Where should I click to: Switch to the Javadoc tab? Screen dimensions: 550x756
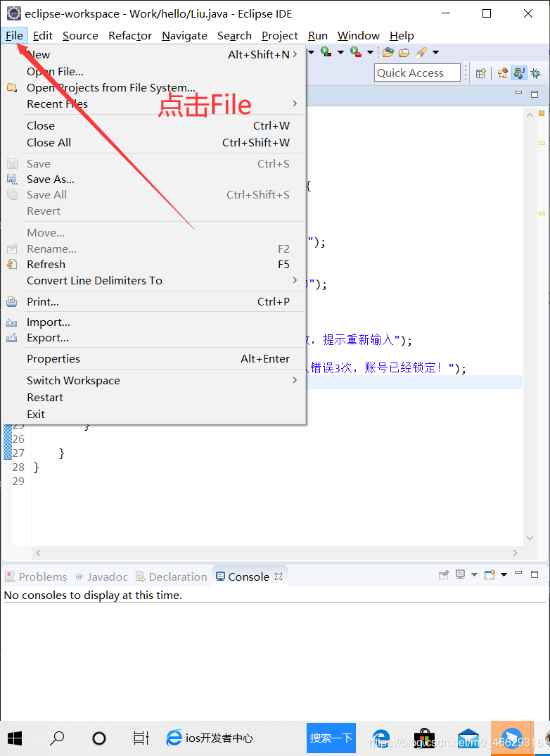pos(102,577)
